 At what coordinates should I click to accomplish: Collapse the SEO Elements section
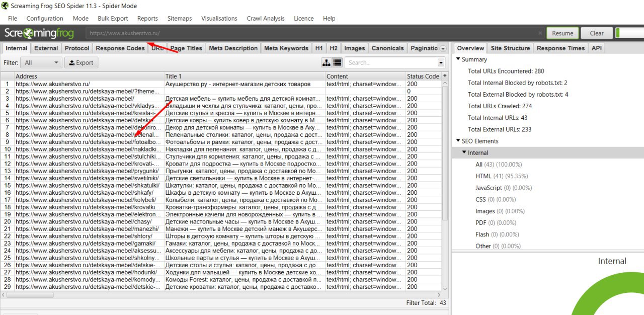pos(458,141)
